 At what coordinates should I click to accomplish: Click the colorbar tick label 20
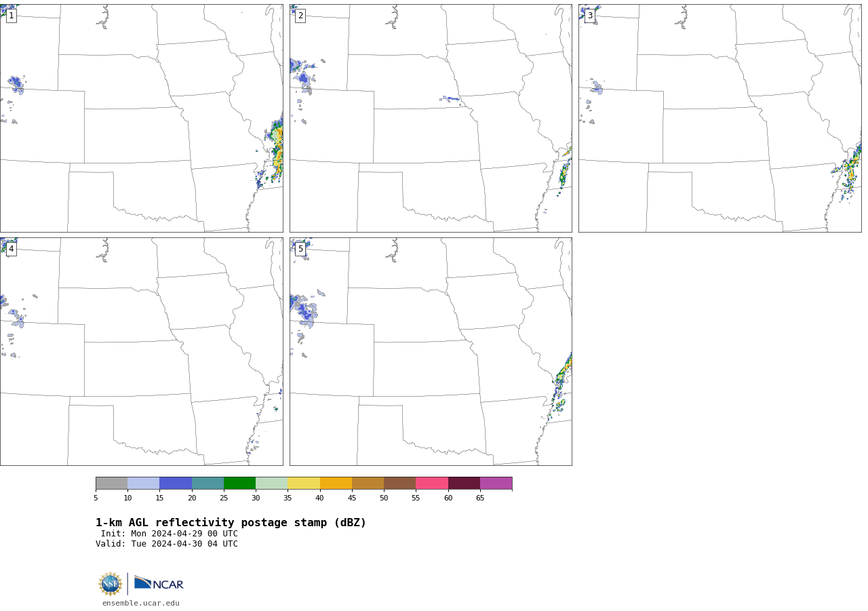[192, 498]
